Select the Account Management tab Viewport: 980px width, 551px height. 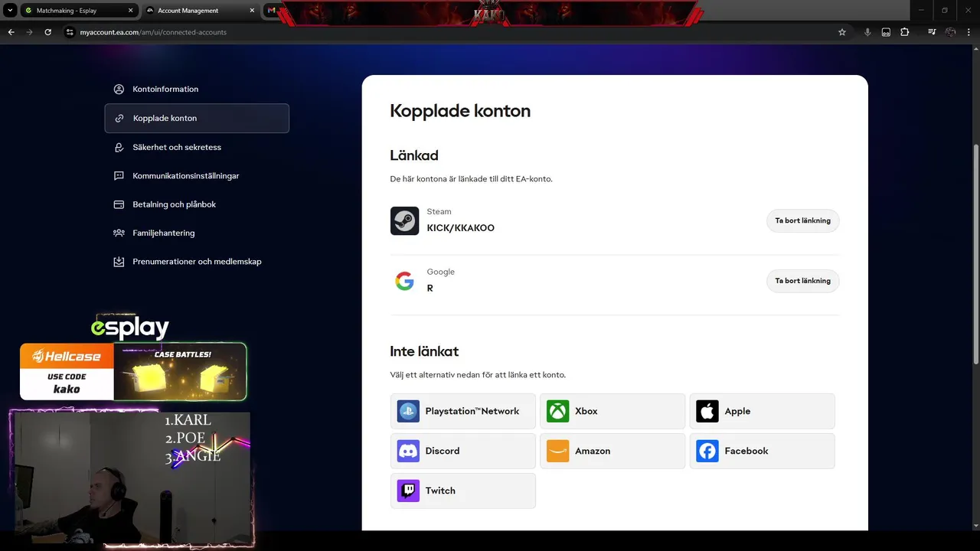(x=201, y=11)
